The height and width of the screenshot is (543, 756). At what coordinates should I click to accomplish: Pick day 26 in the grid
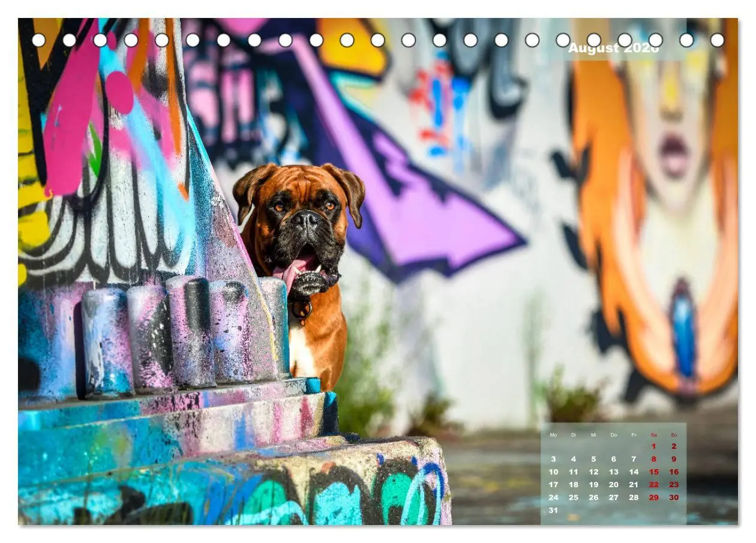click(593, 497)
